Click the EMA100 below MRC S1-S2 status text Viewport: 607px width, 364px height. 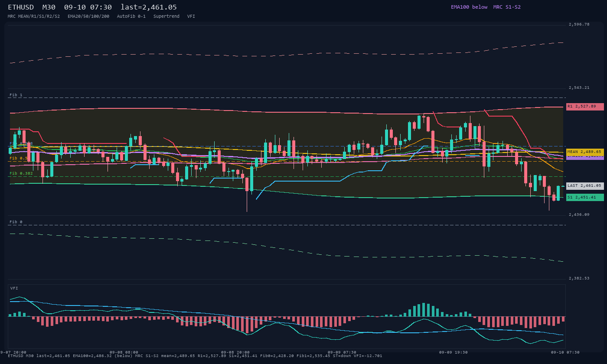click(x=486, y=7)
